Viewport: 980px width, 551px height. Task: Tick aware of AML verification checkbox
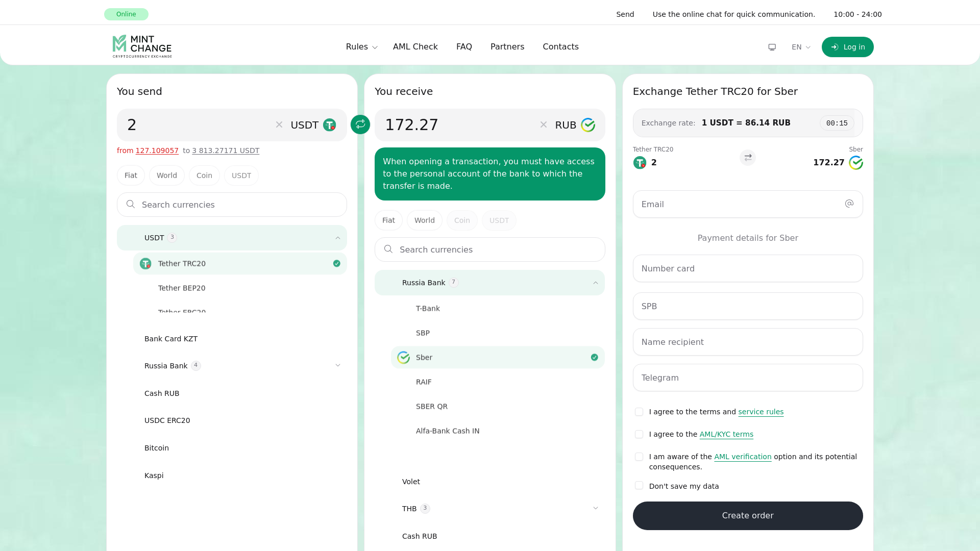[x=639, y=457]
